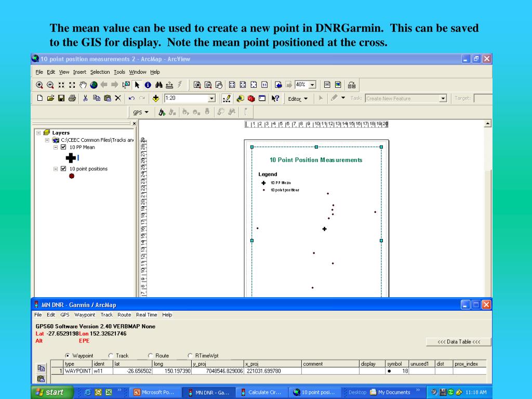Click the Add Data yellow plus icon
The height and width of the screenshot is (399, 532).
point(156,98)
